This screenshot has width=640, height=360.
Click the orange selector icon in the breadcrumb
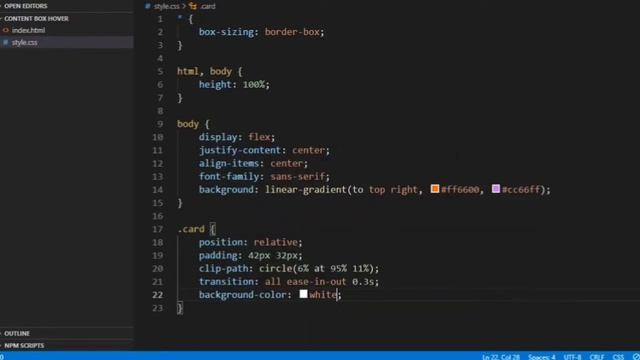tap(193, 6)
